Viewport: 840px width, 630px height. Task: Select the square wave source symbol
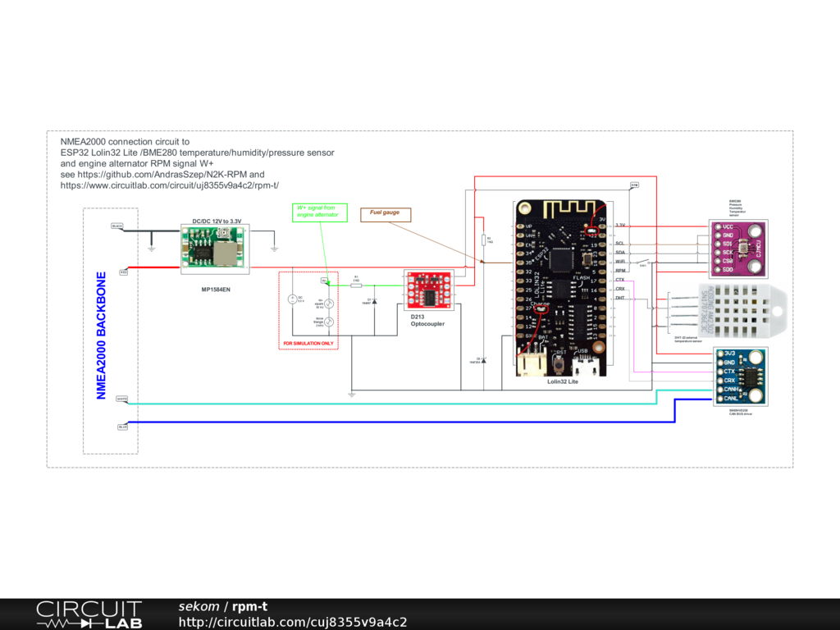[x=328, y=304]
